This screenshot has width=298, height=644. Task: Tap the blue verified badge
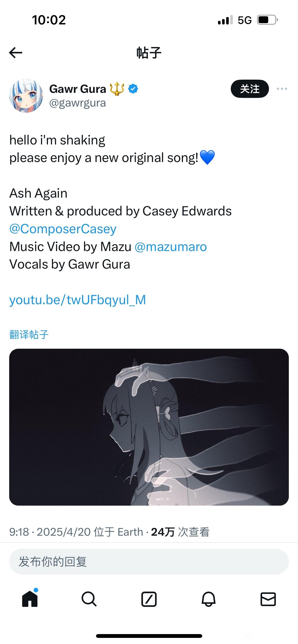(133, 89)
